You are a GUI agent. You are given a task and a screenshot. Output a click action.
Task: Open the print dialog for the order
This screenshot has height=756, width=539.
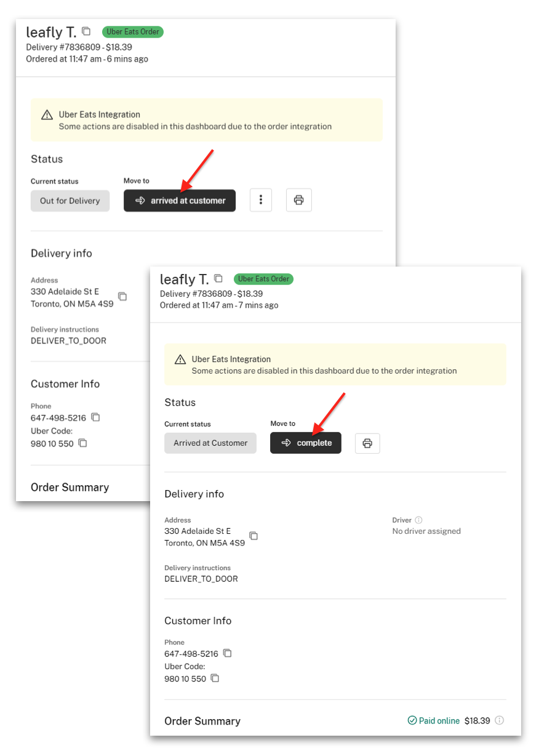[x=367, y=443]
